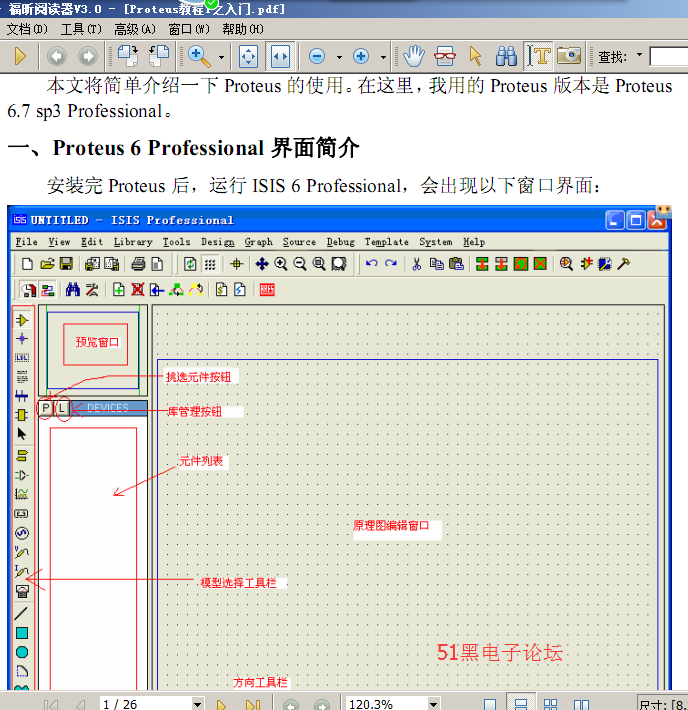Rotate the page right with rotate icon
The height and width of the screenshot is (710, 688).
(x=159, y=56)
